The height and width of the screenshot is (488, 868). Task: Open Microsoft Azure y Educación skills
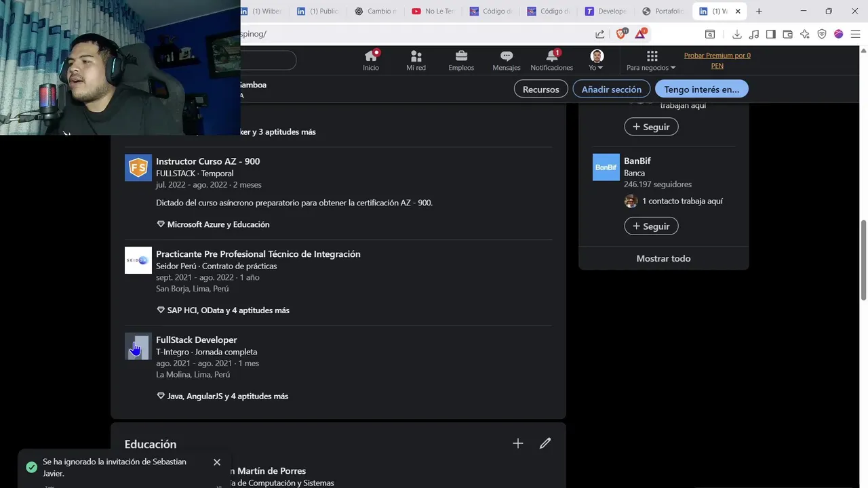click(213, 224)
